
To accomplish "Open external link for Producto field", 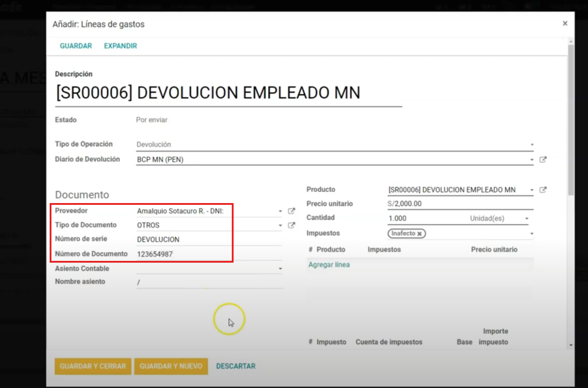I will coord(543,190).
